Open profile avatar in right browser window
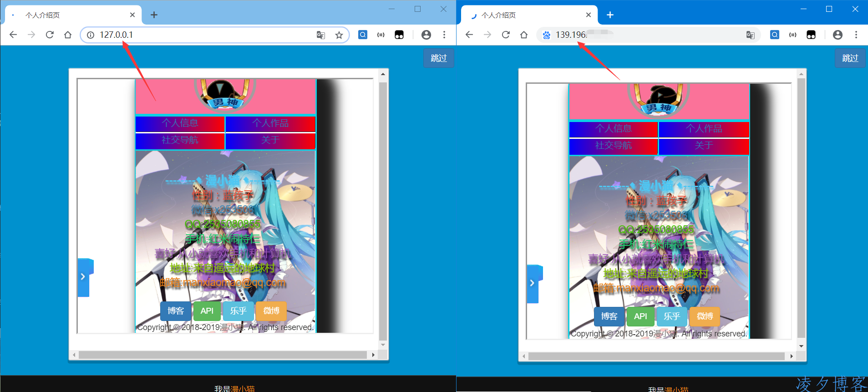This screenshot has height=392, width=868. tap(838, 35)
